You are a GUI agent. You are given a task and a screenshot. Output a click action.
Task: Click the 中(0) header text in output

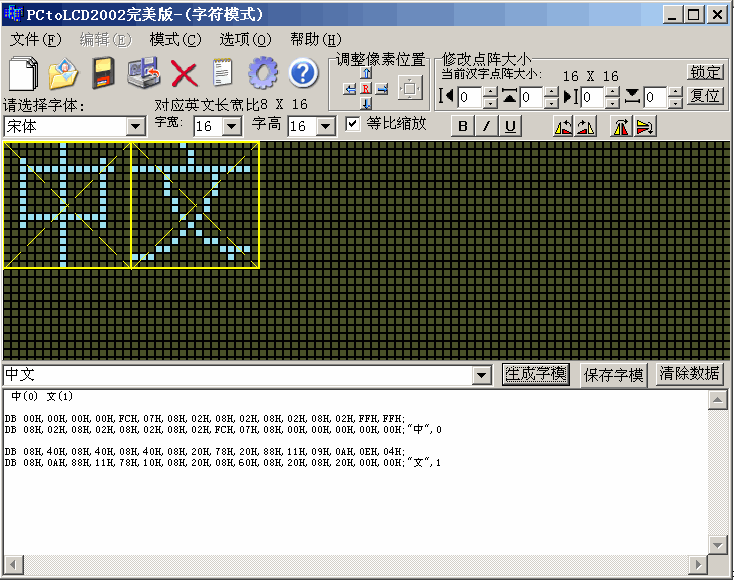24,396
